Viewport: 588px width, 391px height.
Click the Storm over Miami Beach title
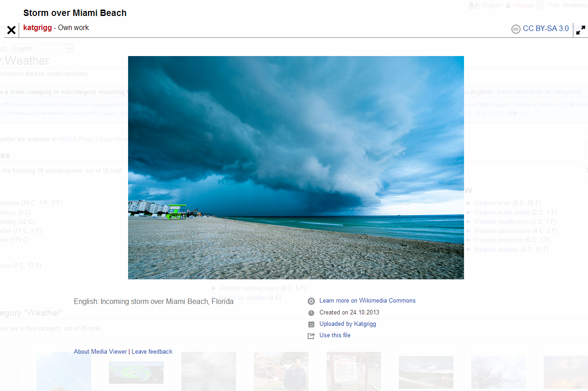point(75,13)
